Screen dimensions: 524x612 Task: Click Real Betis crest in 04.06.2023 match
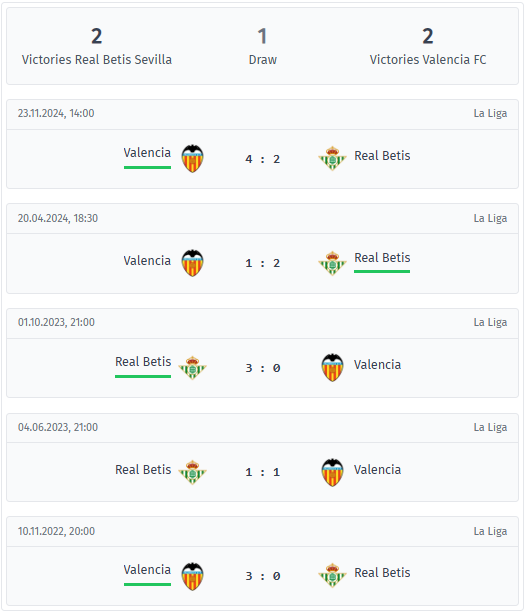(x=192, y=472)
